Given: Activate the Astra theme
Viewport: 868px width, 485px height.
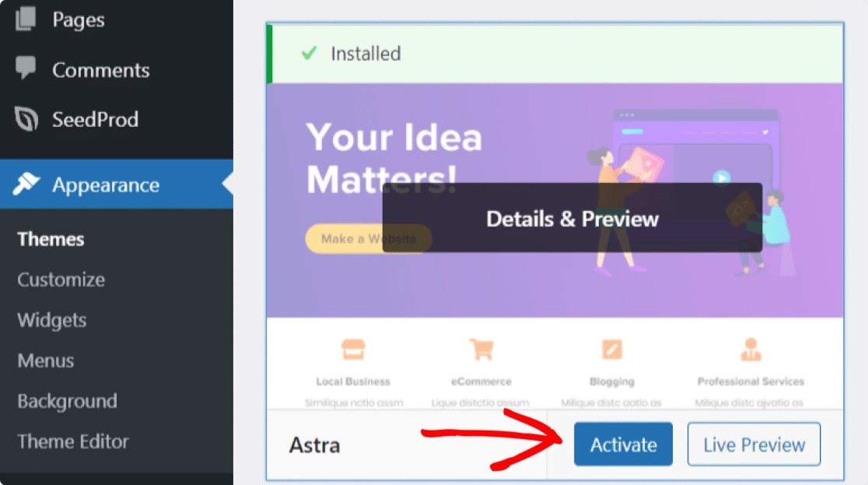Looking at the screenshot, I should (623, 444).
